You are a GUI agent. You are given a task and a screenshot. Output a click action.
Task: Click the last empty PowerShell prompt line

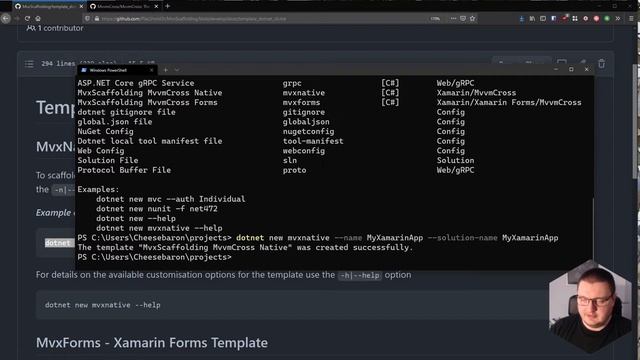pos(154,257)
